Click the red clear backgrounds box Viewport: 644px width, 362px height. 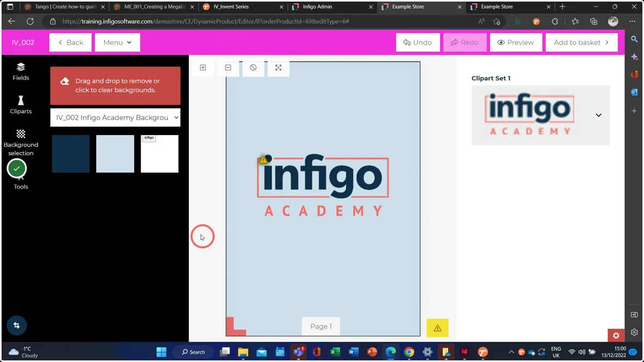click(115, 86)
